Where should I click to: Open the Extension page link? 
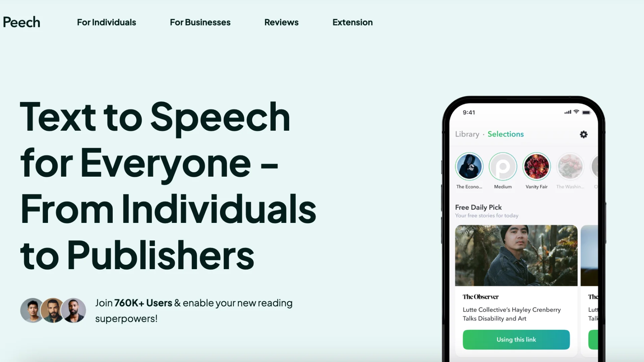point(353,22)
